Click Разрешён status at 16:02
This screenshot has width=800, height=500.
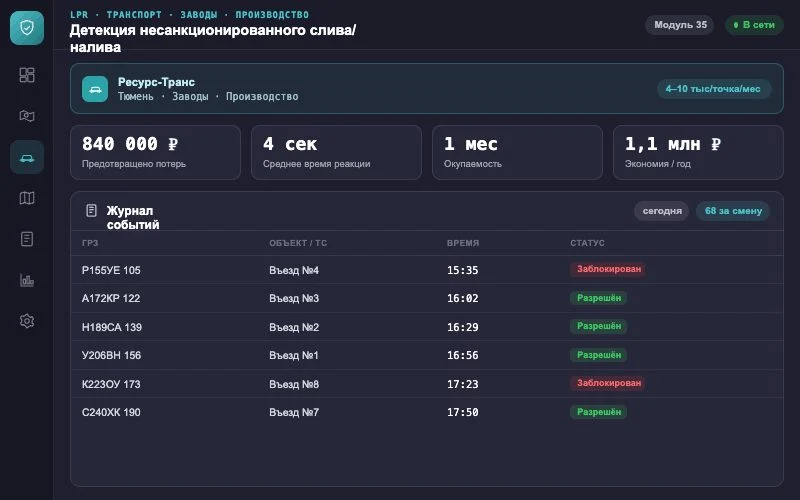(x=598, y=297)
